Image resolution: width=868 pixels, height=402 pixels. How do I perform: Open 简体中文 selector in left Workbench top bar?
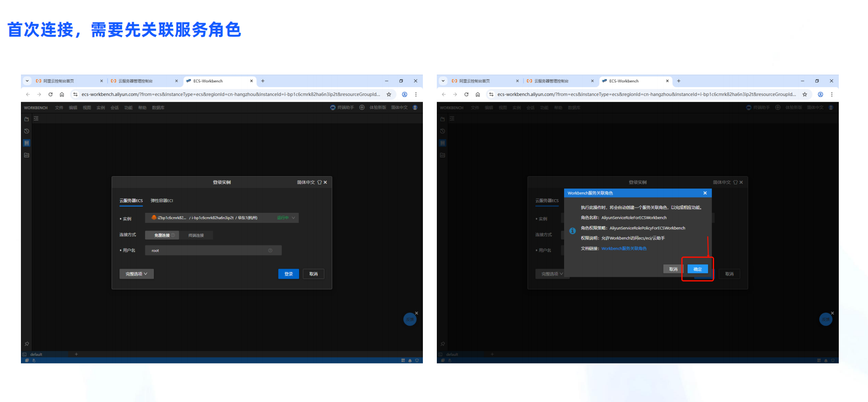coord(399,107)
